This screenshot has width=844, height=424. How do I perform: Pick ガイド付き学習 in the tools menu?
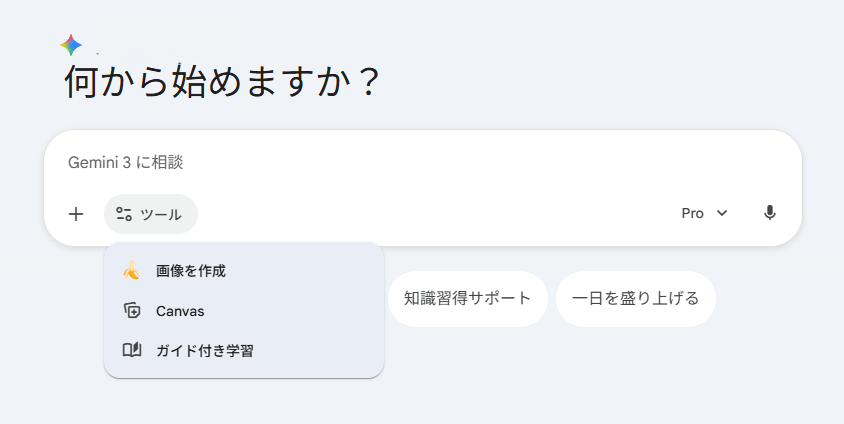click(204, 351)
